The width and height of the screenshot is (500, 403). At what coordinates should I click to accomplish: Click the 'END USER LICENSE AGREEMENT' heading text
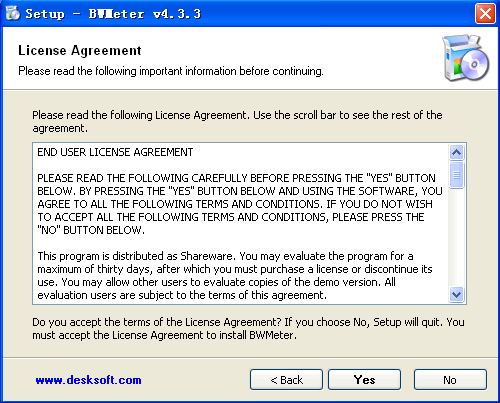(x=115, y=152)
